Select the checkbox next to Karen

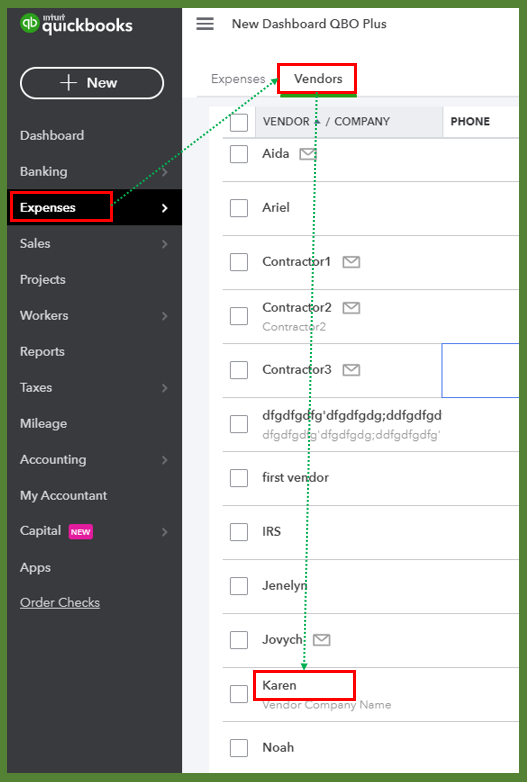pyautogui.click(x=239, y=694)
